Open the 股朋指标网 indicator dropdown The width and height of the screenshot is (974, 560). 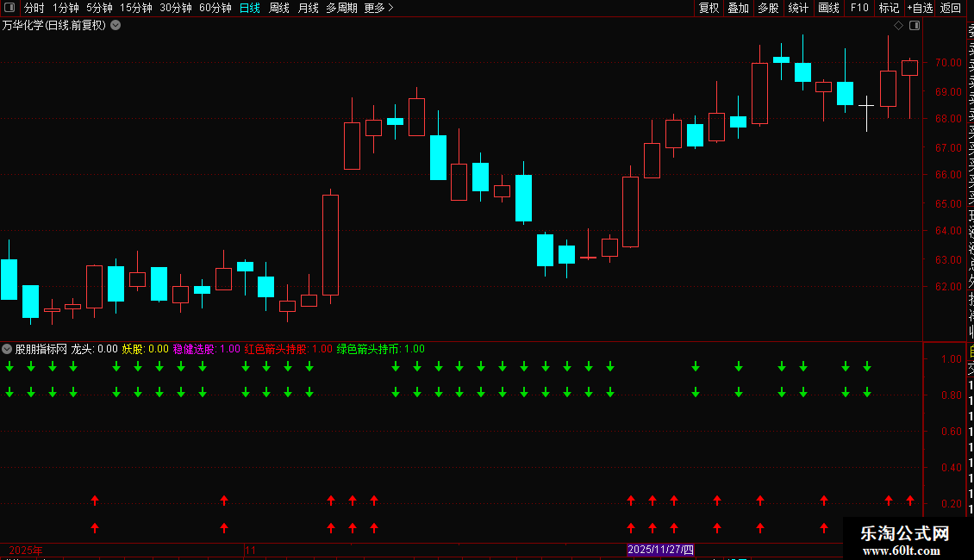pos(7,349)
